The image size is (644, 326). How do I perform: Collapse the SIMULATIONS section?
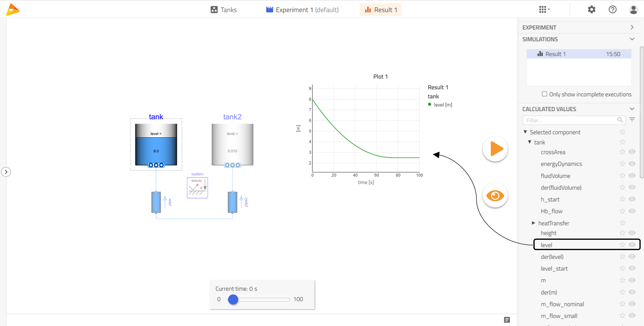tap(632, 39)
